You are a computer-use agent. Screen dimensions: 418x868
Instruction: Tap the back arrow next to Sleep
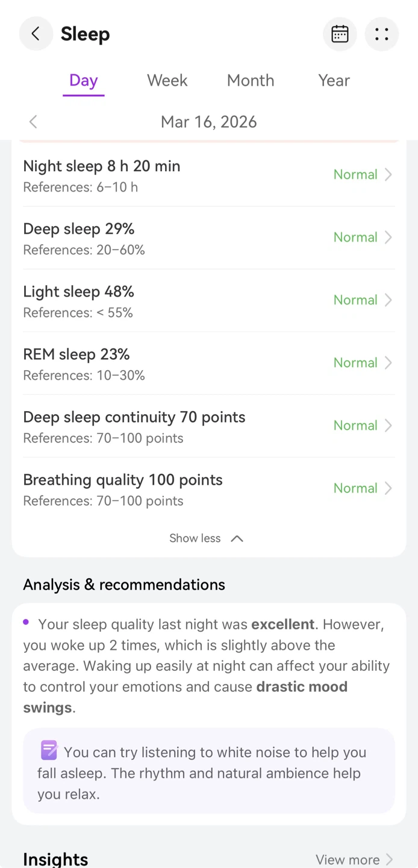click(36, 34)
